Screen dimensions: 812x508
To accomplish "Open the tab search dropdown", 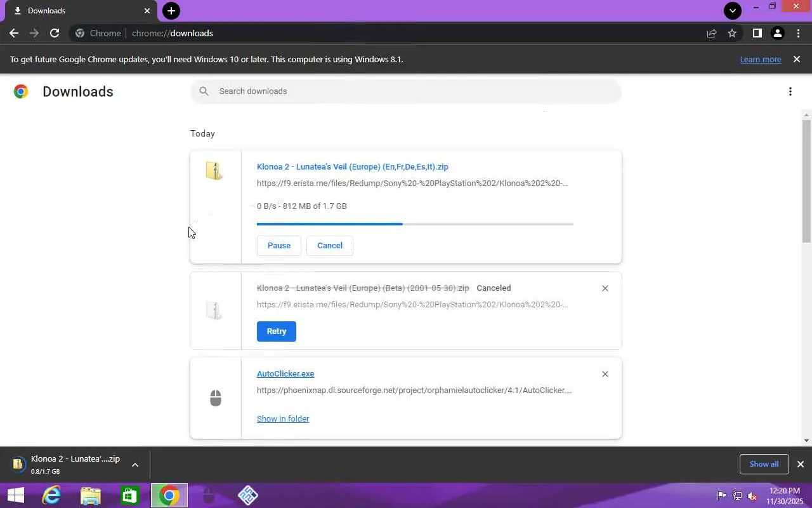I will pos(733,11).
